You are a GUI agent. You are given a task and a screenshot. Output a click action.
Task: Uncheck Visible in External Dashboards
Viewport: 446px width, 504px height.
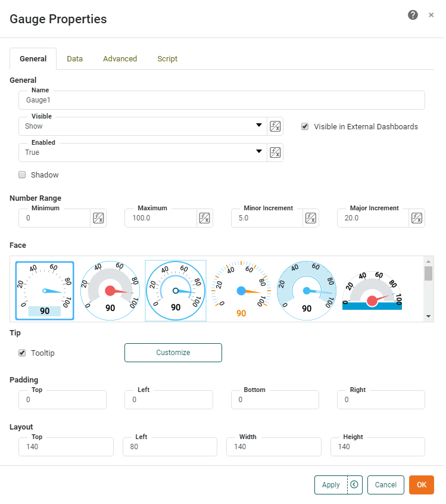pyautogui.click(x=305, y=126)
